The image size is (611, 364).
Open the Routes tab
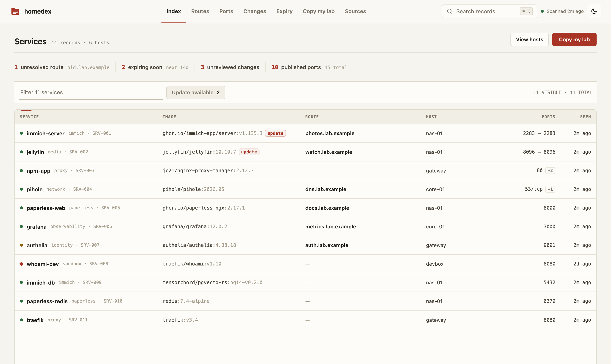pos(200,11)
